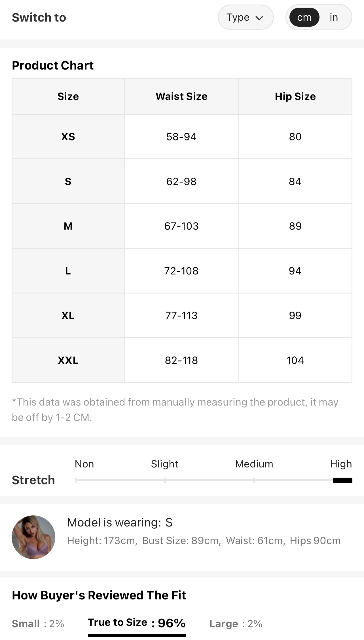Click the High stretch slider marker
Image resolution: width=364 pixels, height=640 pixels.
click(342, 480)
